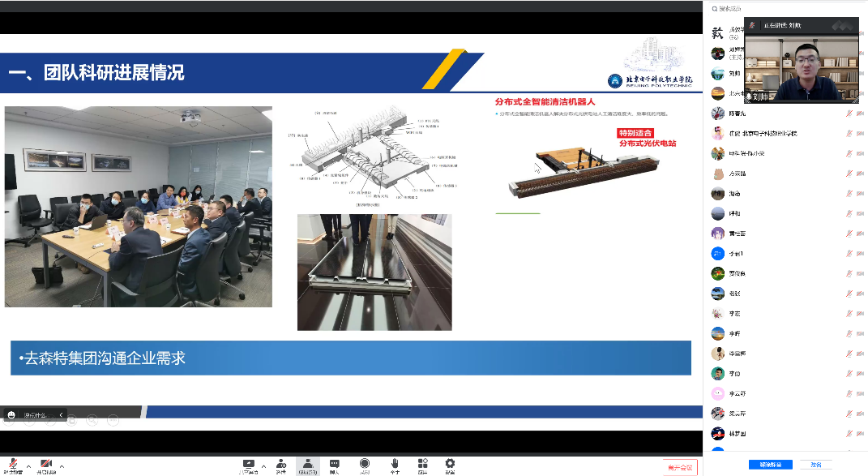Click the share screen icon

[x=248, y=464]
